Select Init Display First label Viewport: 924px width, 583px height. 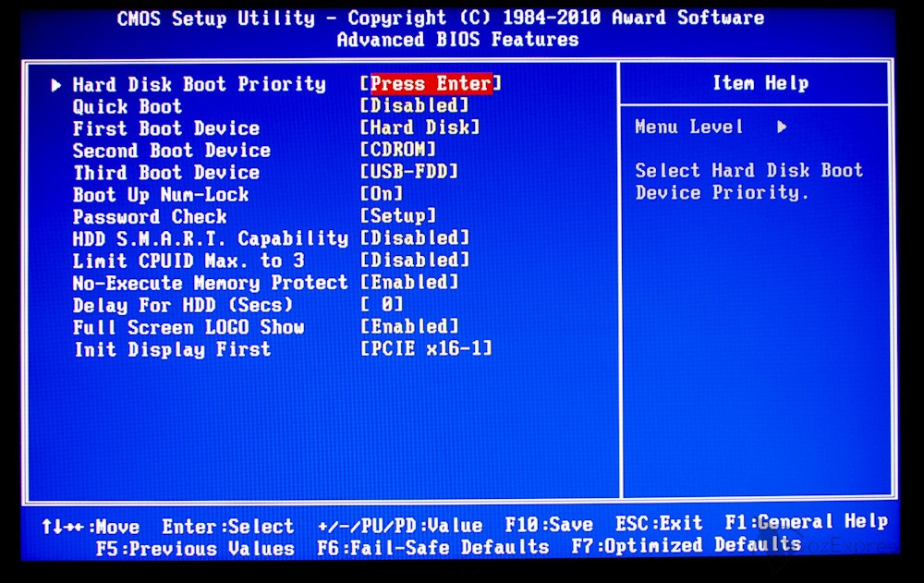pos(172,349)
